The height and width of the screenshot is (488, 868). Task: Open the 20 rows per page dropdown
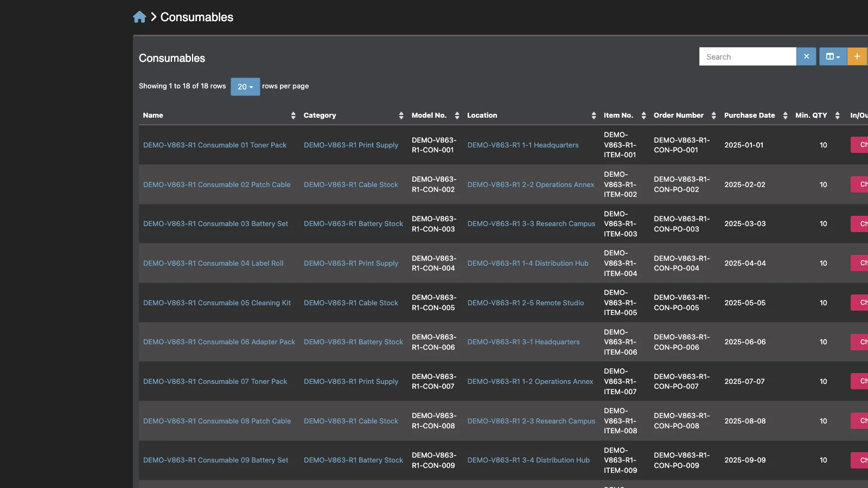[245, 87]
